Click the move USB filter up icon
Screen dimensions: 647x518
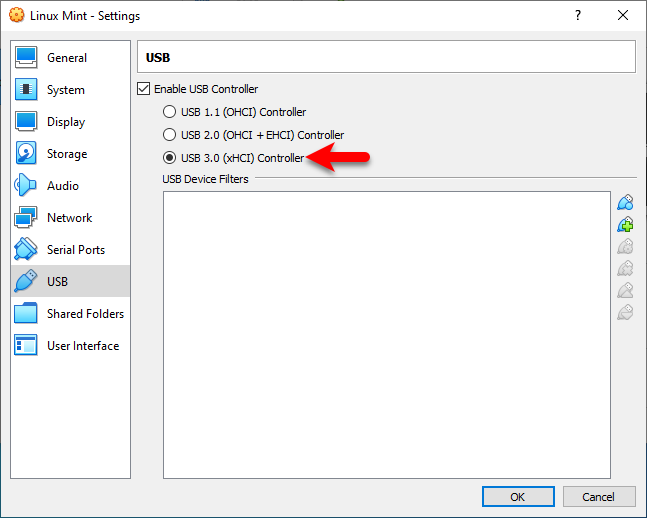click(x=625, y=290)
